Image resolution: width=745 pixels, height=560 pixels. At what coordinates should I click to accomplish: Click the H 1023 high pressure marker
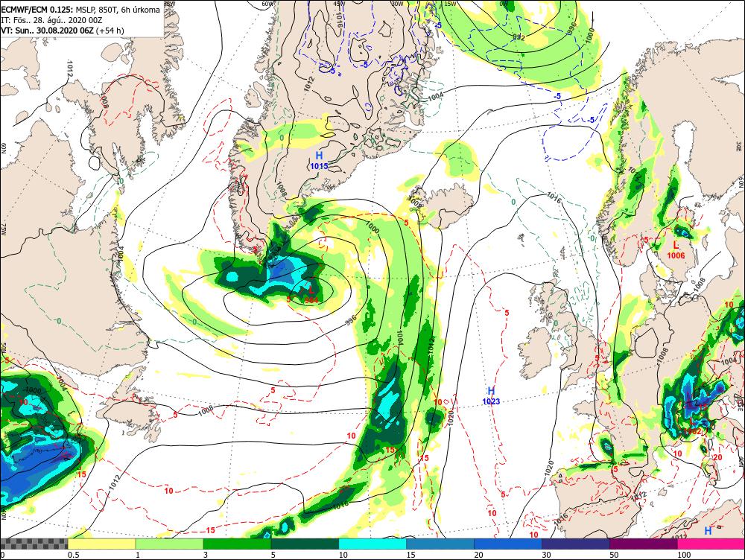point(491,395)
